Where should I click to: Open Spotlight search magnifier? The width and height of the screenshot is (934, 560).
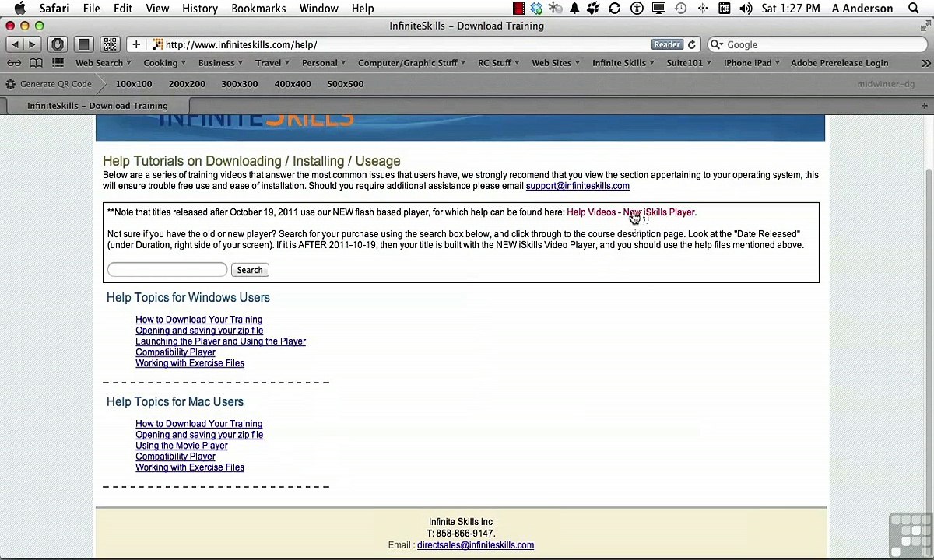pos(914,9)
